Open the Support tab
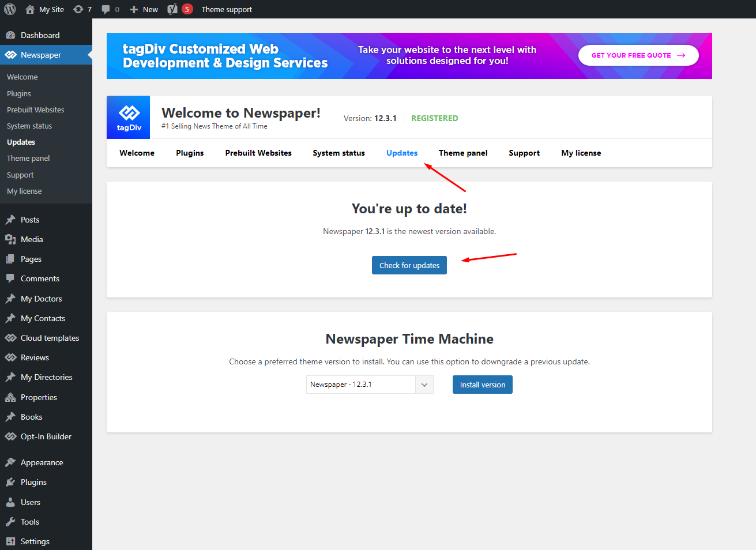756x550 pixels. pyautogui.click(x=524, y=153)
